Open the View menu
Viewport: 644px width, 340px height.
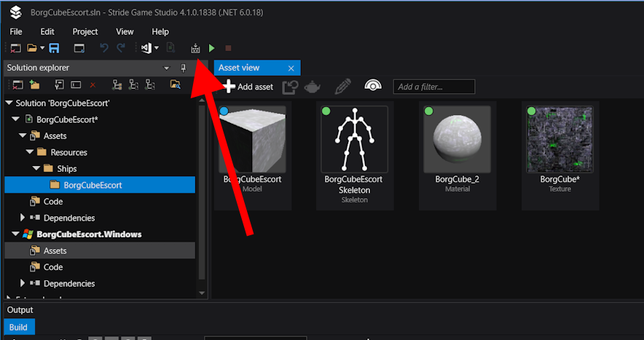pyautogui.click(x=125, y=31)
